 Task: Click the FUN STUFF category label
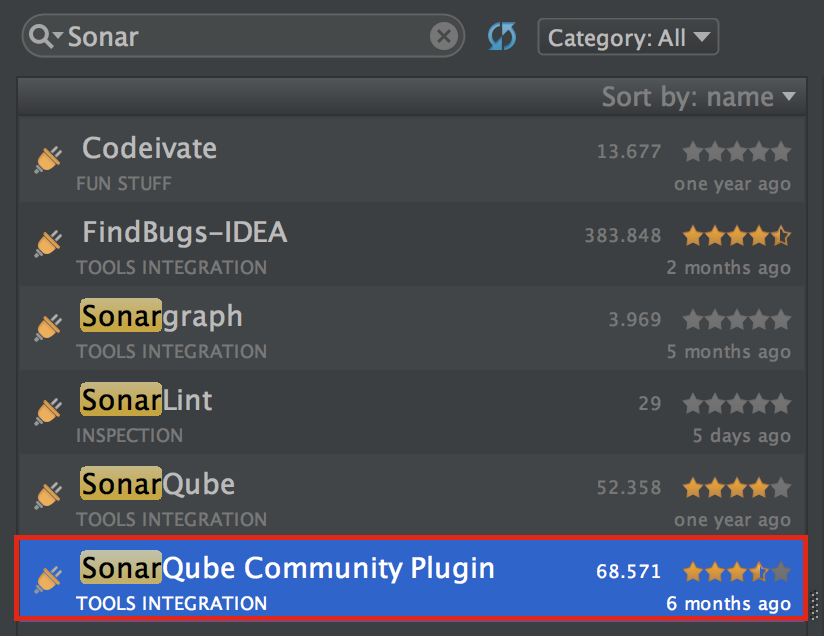(124, 184)
